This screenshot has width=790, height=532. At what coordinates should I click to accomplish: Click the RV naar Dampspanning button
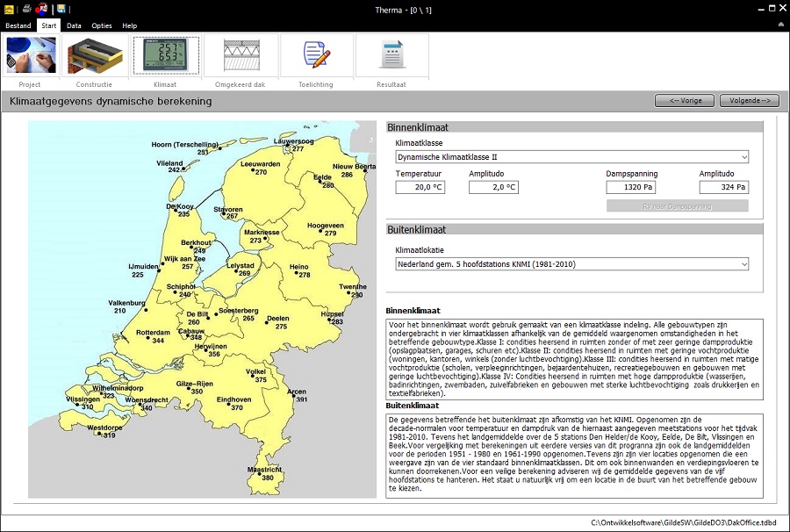coord(677,206)
